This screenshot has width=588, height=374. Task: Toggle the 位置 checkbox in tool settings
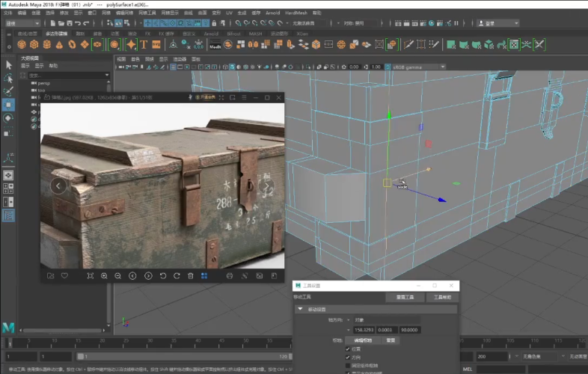[348, 349]
